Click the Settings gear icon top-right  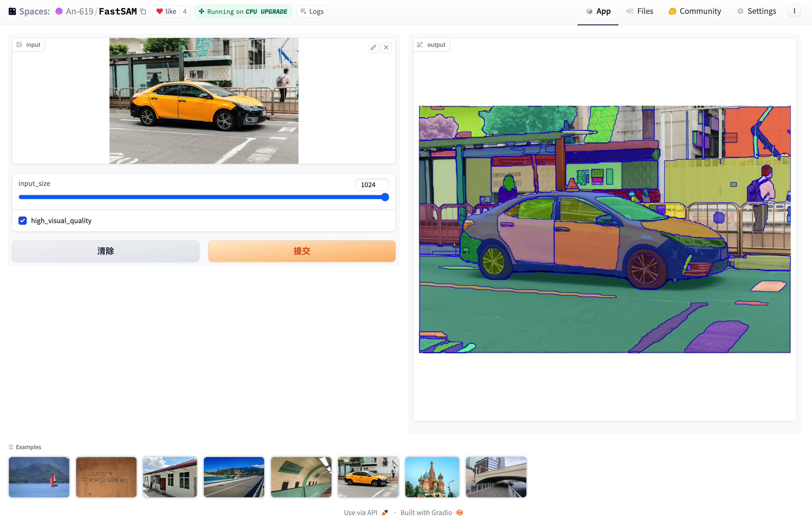click(x=741, y=11)
